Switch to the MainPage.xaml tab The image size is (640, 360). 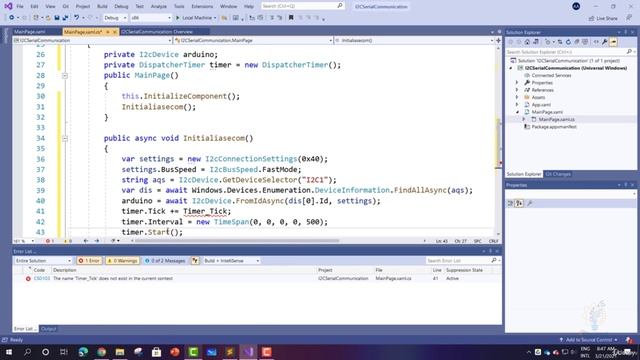(29, 31)
